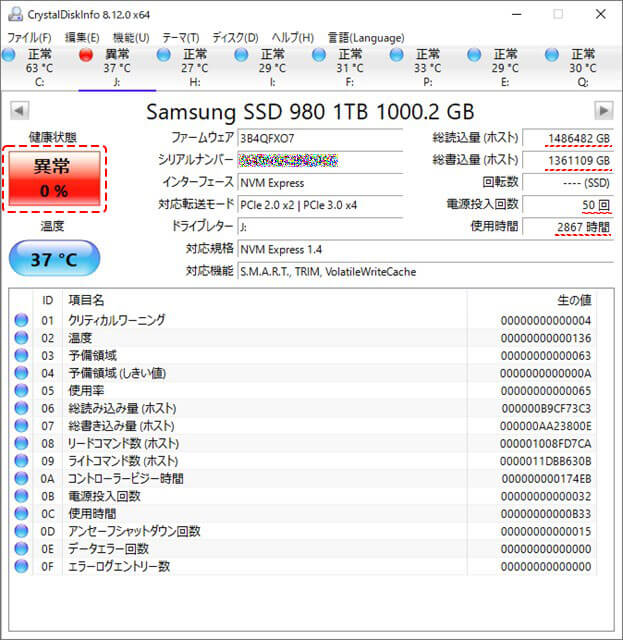
Task: Select drive I: at 29 °C
Action: click(x=272, y=68)
